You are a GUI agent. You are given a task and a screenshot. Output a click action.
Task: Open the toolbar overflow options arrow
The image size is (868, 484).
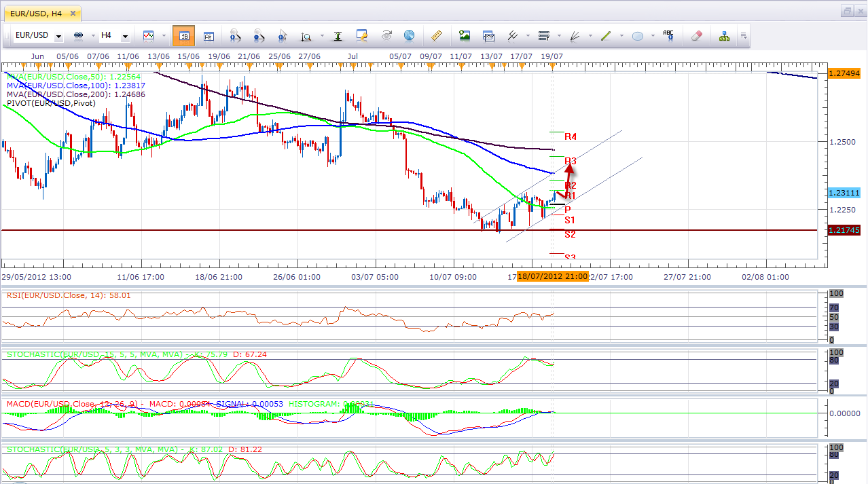coord(744,36)
